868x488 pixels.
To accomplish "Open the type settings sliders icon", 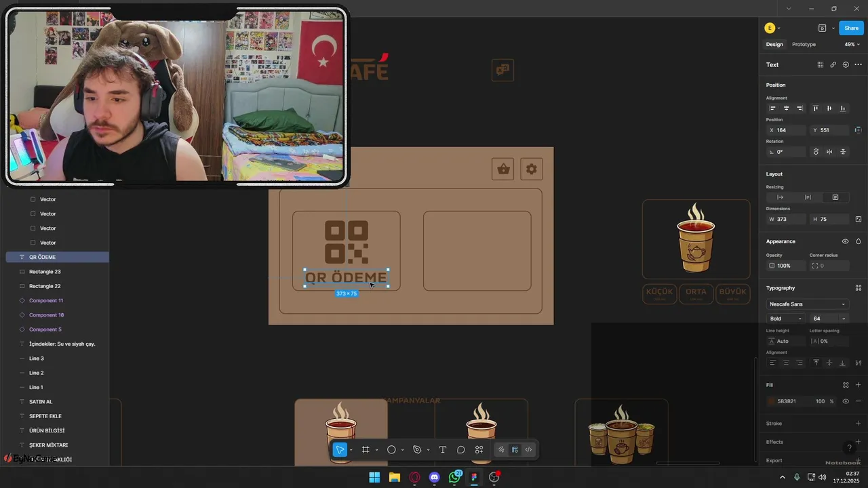I will (x=859, y=363).
